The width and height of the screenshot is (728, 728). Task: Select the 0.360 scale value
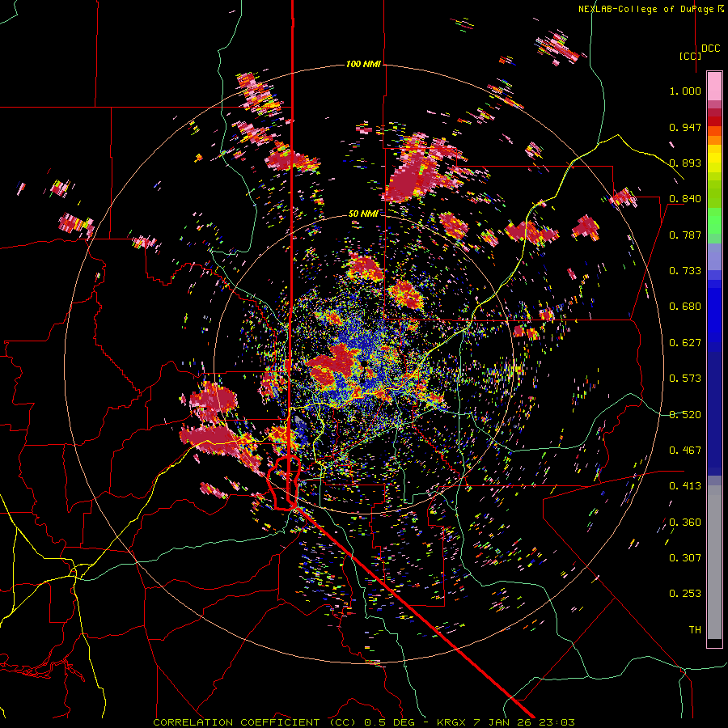click(x=685, y=523)
